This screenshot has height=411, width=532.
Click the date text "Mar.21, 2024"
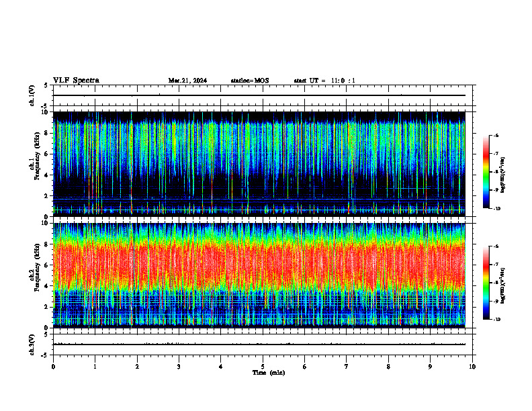(x=187, y=81)
